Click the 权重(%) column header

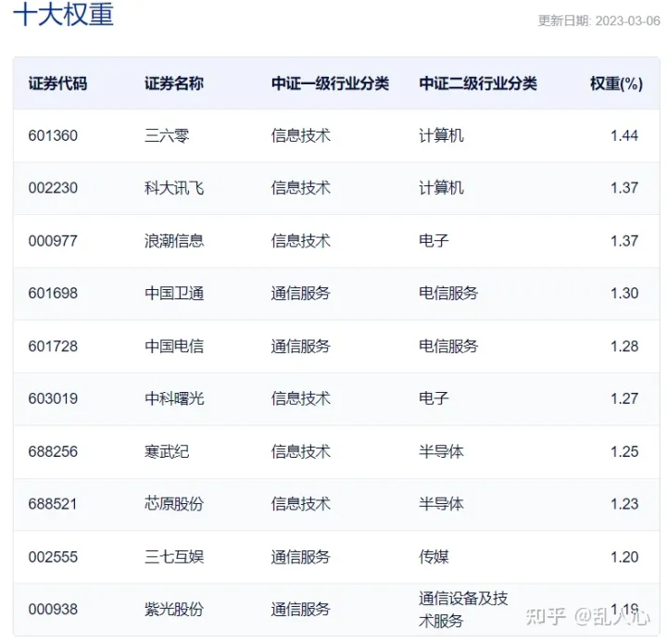pyautogui.click(x=616, y=83)
